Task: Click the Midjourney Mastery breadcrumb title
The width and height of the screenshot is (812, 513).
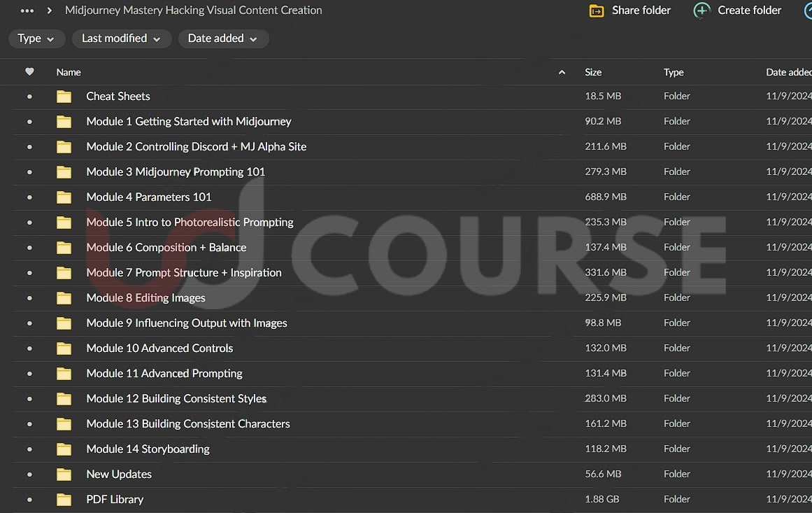Action: pyautogui.click(x=194, y=10)
